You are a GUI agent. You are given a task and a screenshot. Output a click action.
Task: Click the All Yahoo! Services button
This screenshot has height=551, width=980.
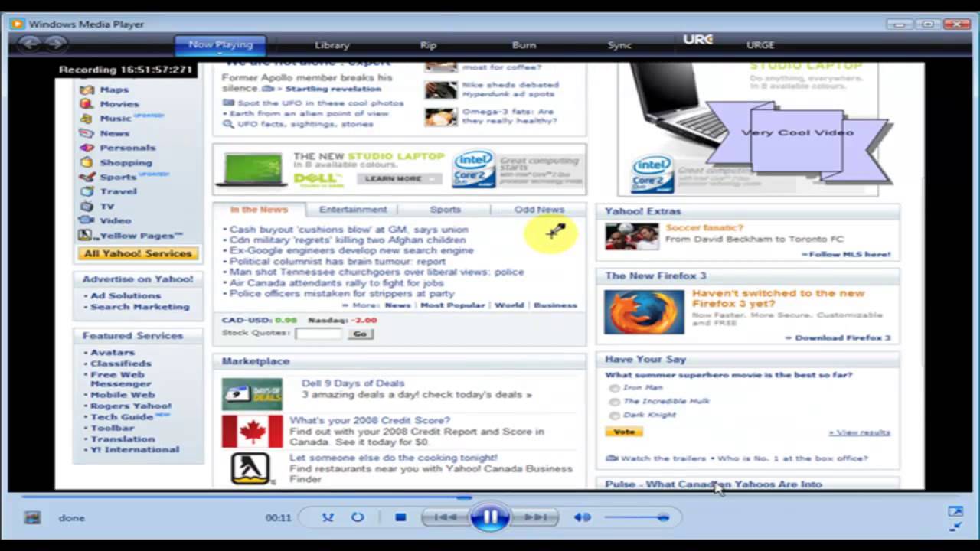138,253
